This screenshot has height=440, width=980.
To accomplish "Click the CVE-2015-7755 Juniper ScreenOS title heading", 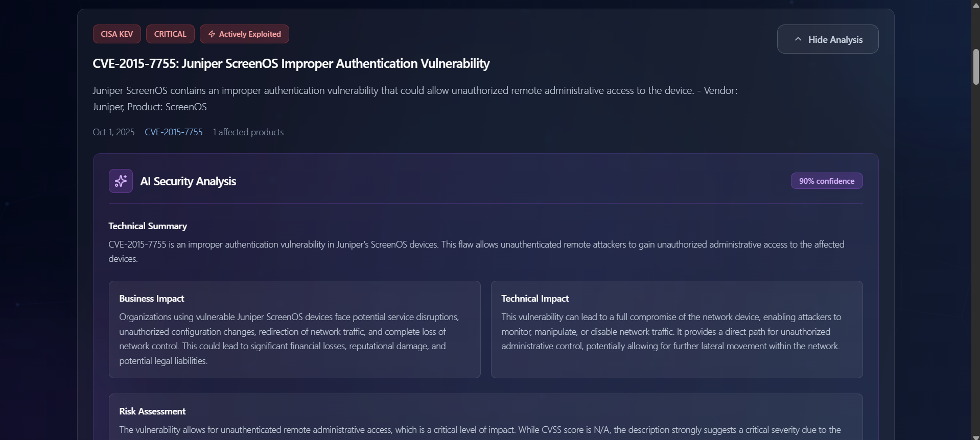I will 291,64.
